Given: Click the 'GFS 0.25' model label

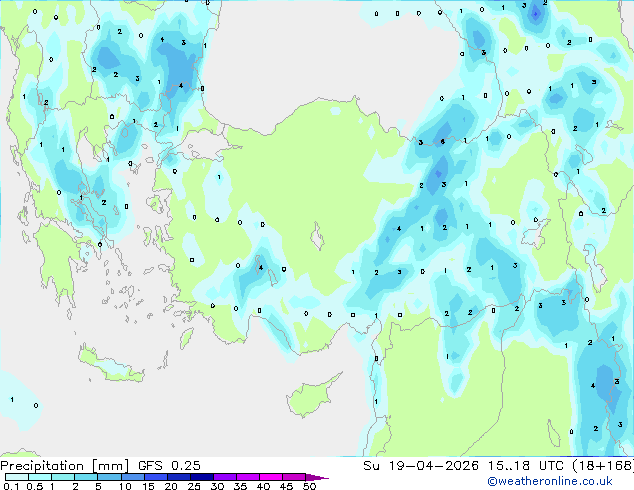Looking at the screenshot, I should (x=169, y=466).
